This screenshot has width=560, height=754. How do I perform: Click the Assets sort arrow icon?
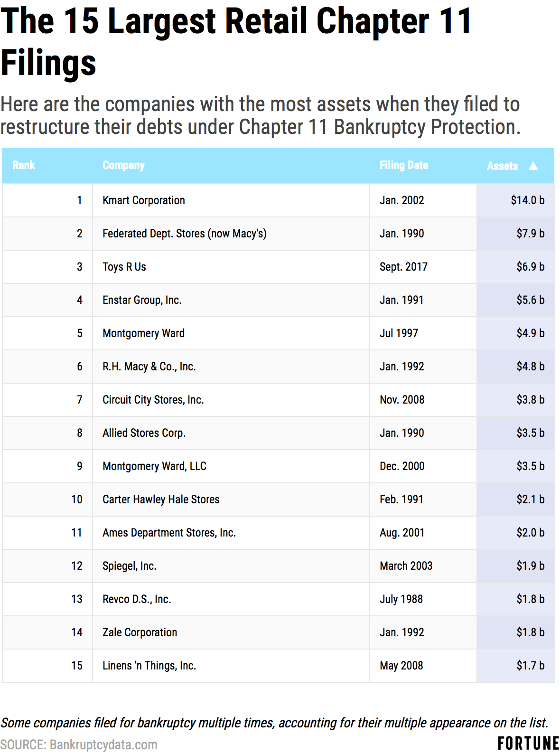tap(533, 166)
